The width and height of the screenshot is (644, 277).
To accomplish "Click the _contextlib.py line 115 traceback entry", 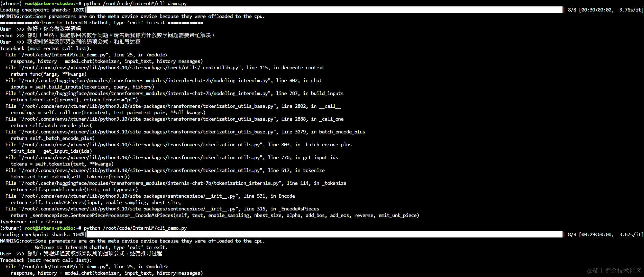I will pyautogui.click(x=165, y=68).
